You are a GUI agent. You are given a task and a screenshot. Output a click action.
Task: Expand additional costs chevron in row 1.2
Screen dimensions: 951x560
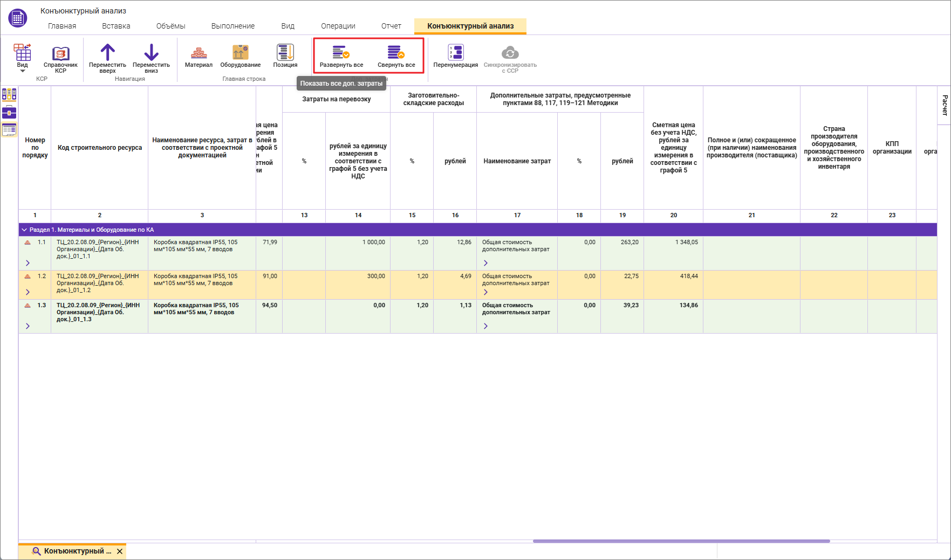click(x=485, y=292)
